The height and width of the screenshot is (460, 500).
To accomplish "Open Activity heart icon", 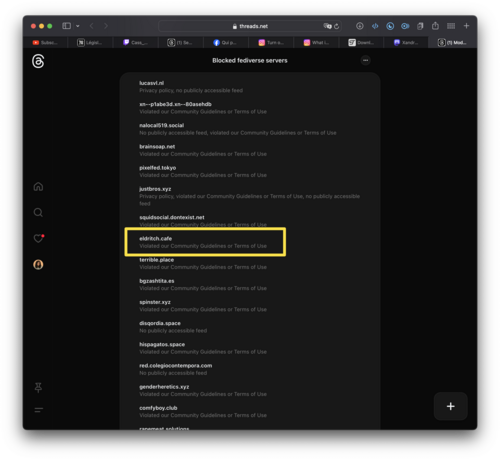I will coord(39,238).
